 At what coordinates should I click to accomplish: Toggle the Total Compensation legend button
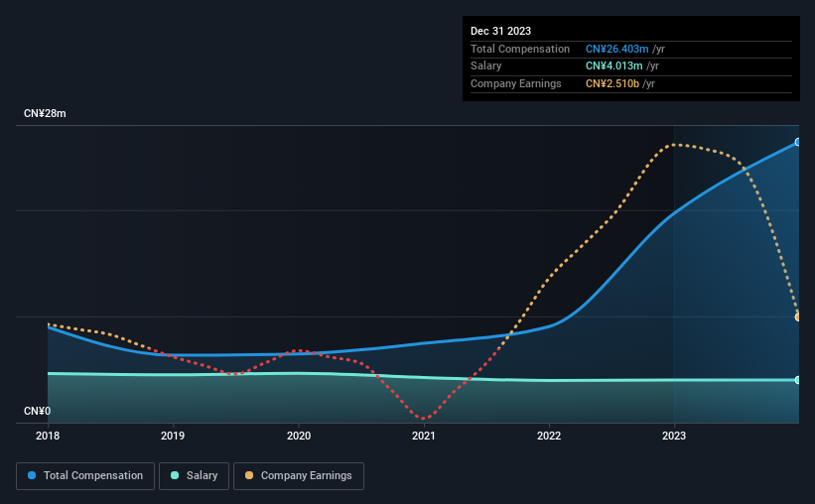[85, 476]
